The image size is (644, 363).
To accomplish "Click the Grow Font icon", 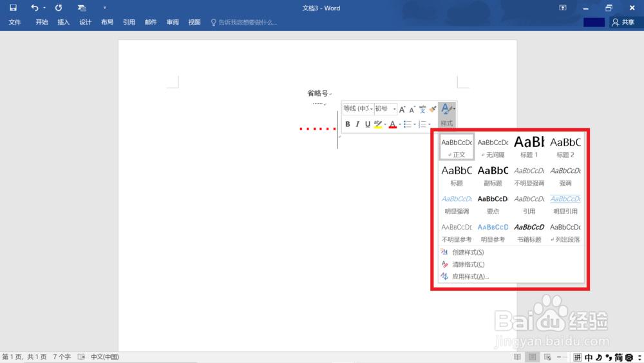I will coord(402,109).
